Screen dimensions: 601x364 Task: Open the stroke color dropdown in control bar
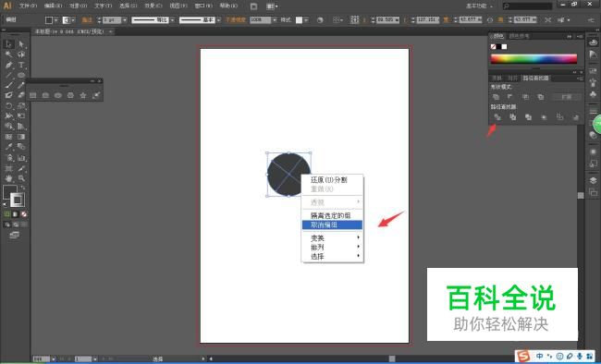pyautogui.click(x=73, y=20)
